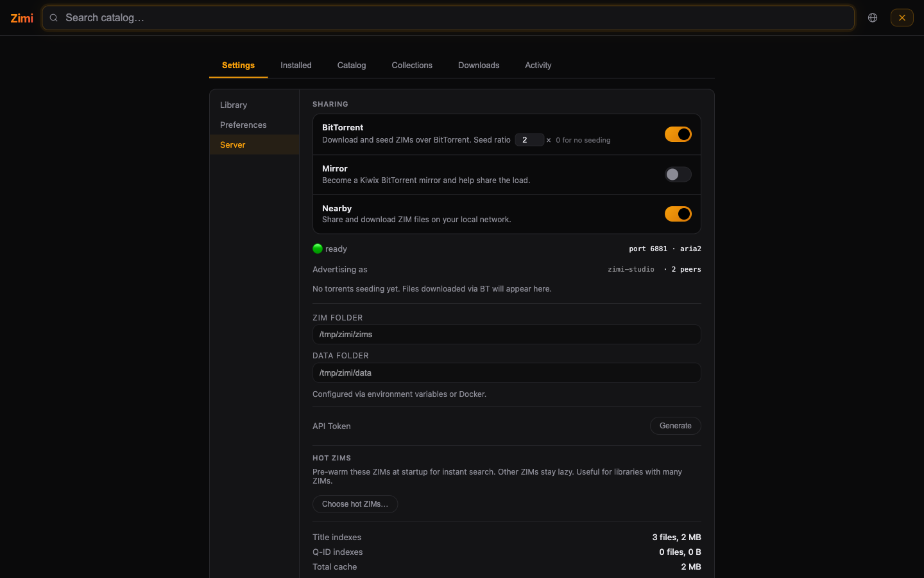Click the Zimi logo
The image size is (924, 578).
click(22, 18)
